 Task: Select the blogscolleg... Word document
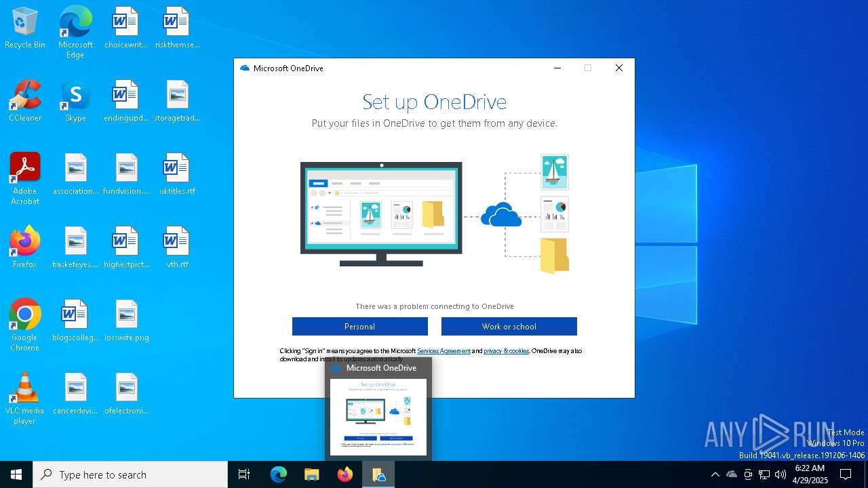[x=75, y=321]
